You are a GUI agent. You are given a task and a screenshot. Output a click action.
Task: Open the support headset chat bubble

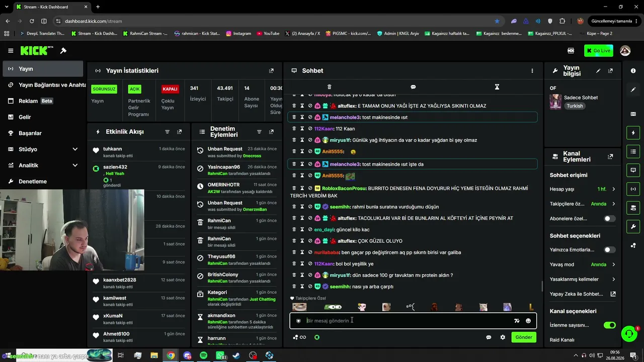pos(629,333)
